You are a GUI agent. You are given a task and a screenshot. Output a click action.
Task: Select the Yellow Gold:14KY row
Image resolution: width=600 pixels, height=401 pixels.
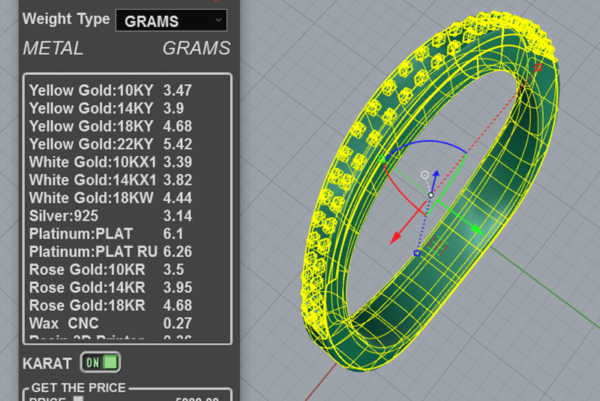[127, 109]
